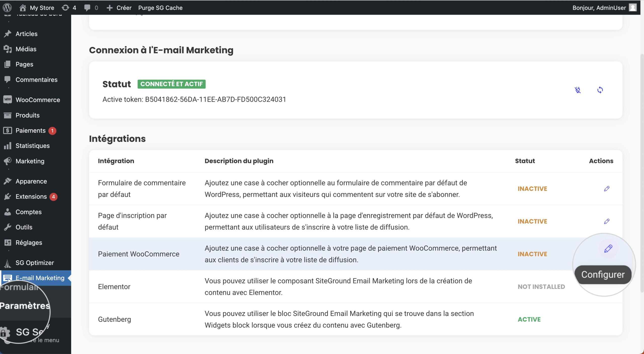Click the Commentaires speech bubble icon
644x354 pixels.
pyautogui.click(x=8, y=80)
